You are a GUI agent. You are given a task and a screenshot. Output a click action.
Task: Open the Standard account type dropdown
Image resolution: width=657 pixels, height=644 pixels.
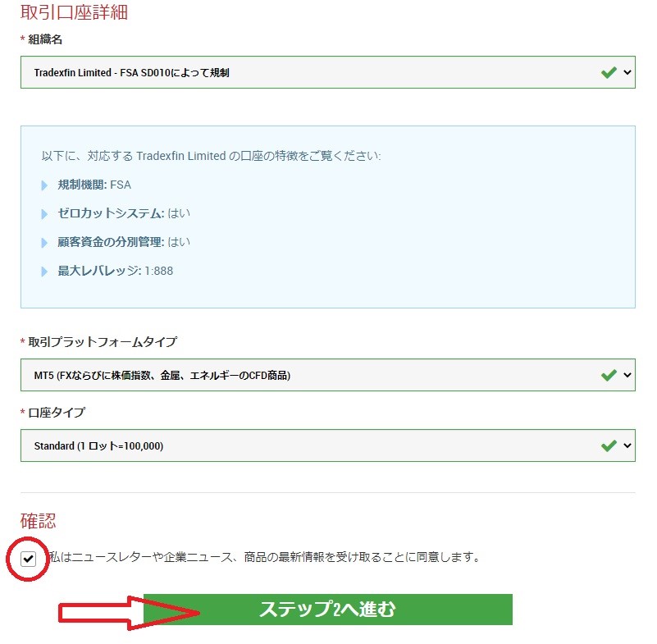click(312, 445)
